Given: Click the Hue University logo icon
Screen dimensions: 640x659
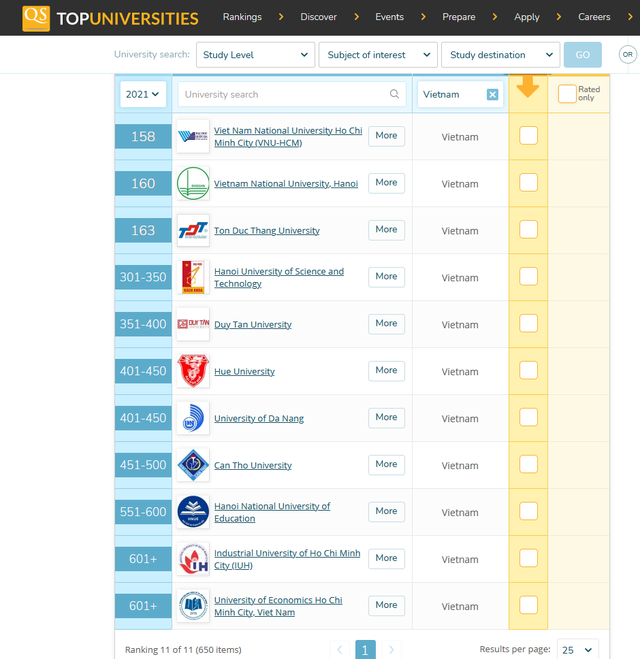Looking at the screenshot, I should [193, 371].
